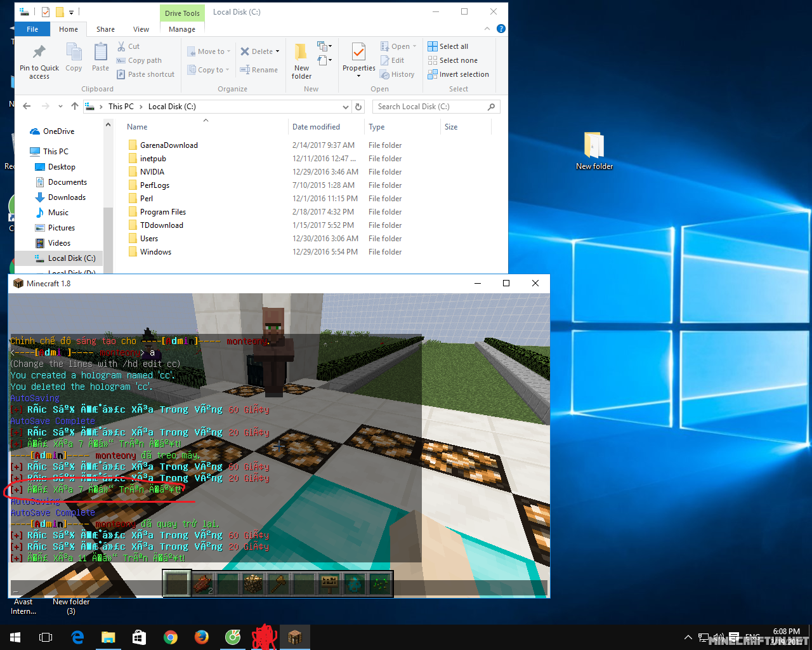Open the Delete dropdown arrow
This screenshot has width=812, height=650.
click(x=277, y=51)
